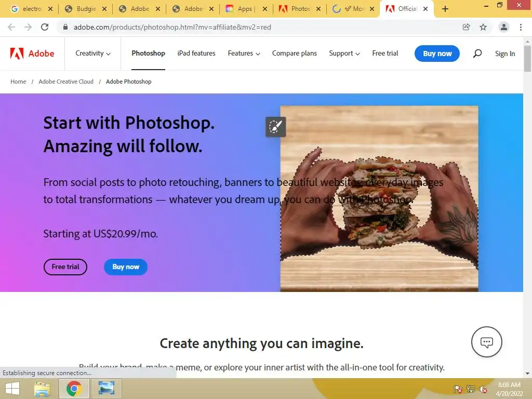Close the active Official tab
Image resolution: width=532 pixels, height=399 pixels.
pos(425,9)
